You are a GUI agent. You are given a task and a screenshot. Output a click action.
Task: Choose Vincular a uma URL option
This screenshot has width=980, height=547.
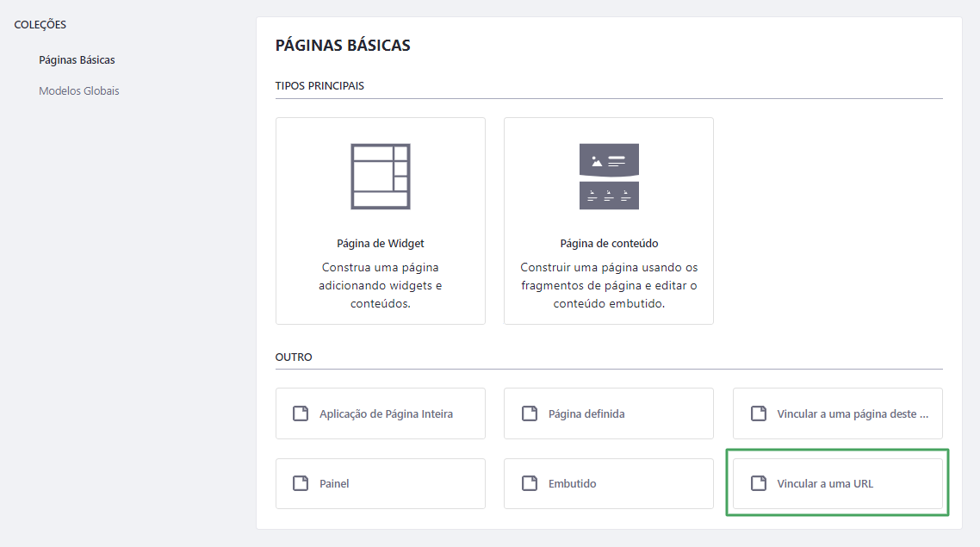[838, 483]
